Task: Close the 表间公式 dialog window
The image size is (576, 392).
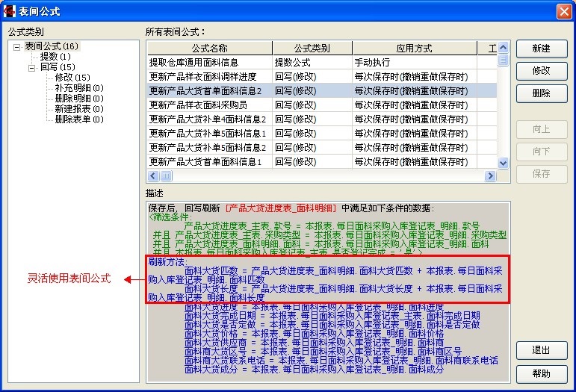Action: pyautogui.click(x=564, y=11)
